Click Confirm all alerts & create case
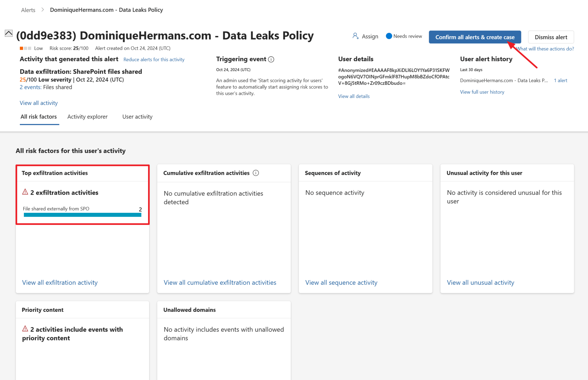The height and width of the screenshot is (380, 588). tap(474, 37)
